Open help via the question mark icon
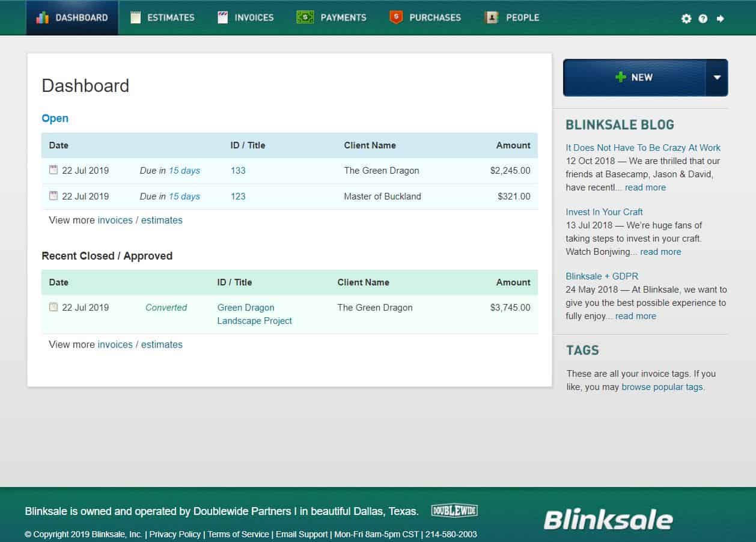Image resolution: width=756 pixels, height=542 pixels. click(703, 19)
